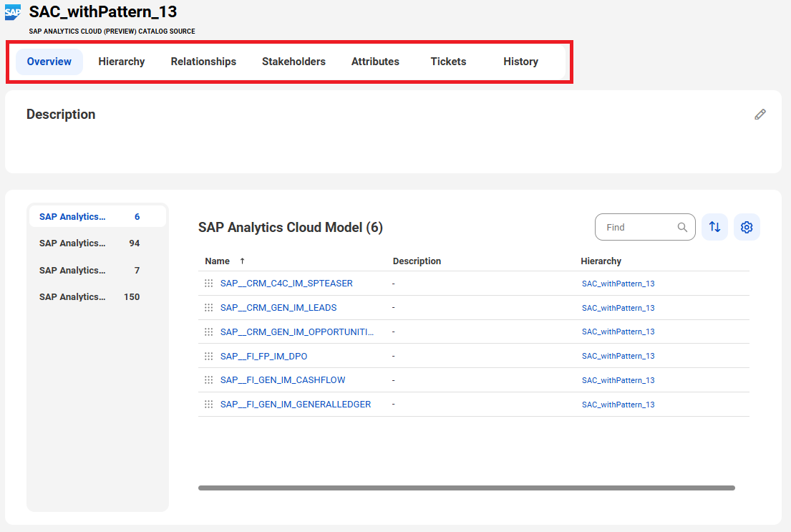Show the Attributes tab
This screenshot has height=532, width=791.
tap(375, 62)
